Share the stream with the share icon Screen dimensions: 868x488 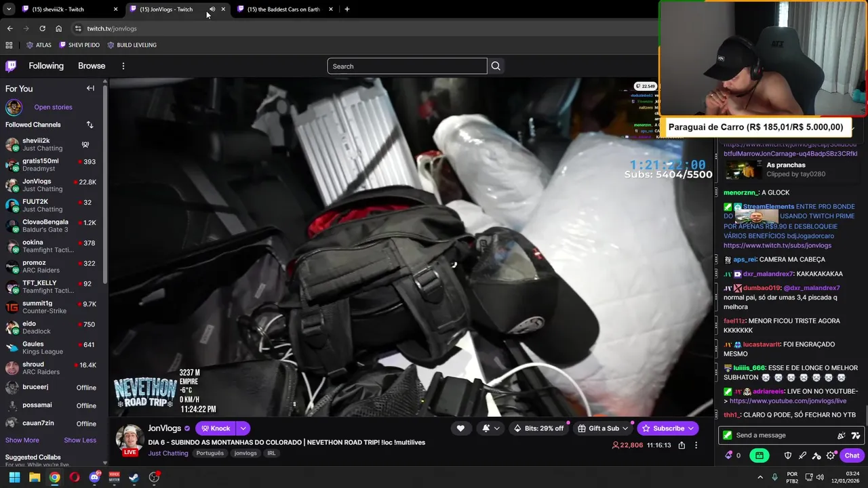682,445
